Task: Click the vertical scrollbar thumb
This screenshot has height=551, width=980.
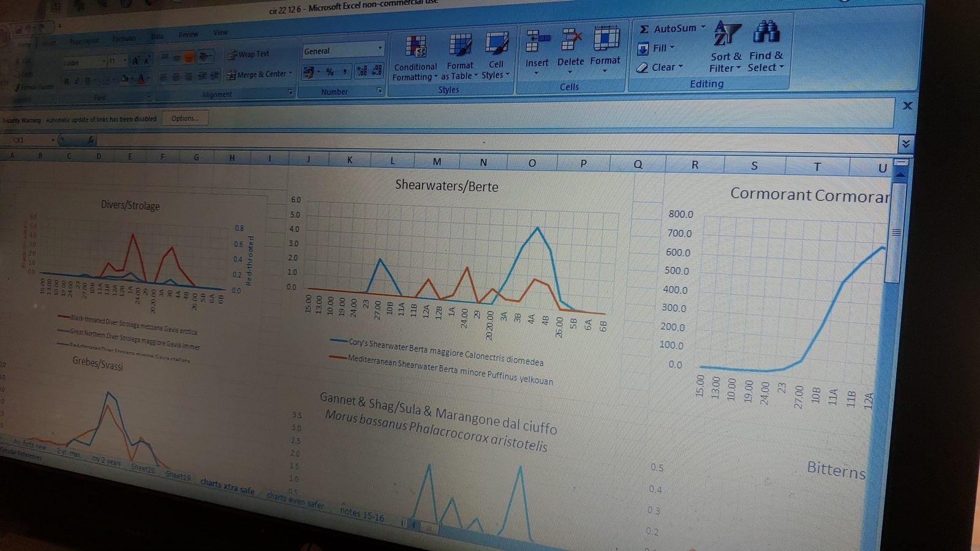Action: pyautogui.click(x=896, y=233)
